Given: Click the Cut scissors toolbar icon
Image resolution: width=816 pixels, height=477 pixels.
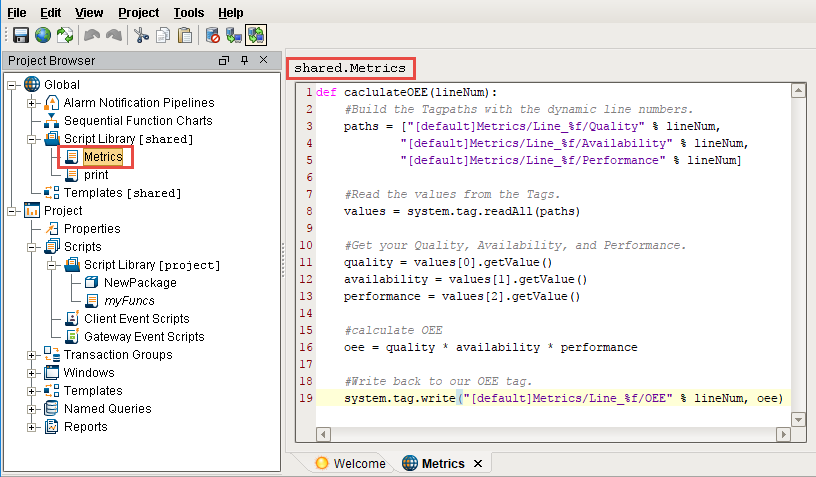Looking at the screenshot, I should click(x=141, y=35).
